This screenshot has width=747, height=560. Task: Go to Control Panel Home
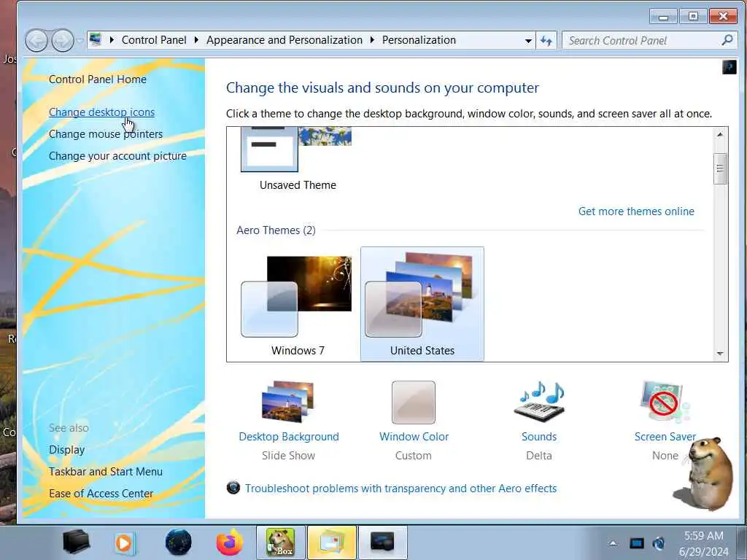pos(98,79)
